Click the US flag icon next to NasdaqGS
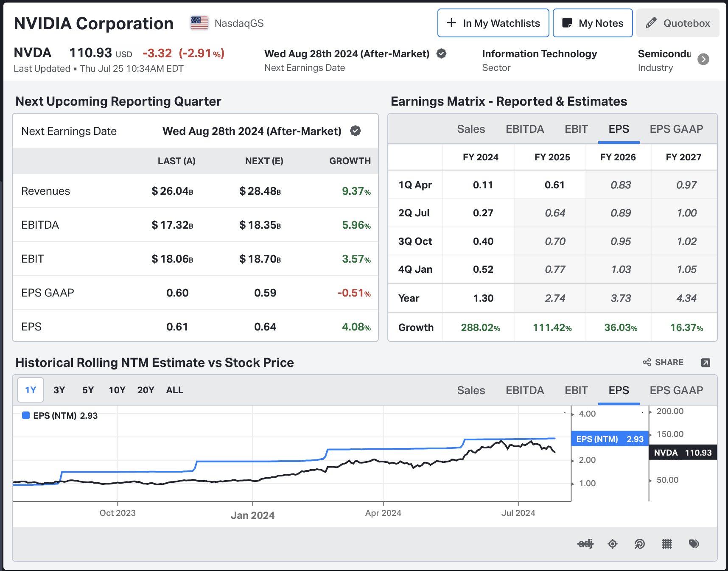The height and width of the screenshot is (571, 728). coord(199,23)
